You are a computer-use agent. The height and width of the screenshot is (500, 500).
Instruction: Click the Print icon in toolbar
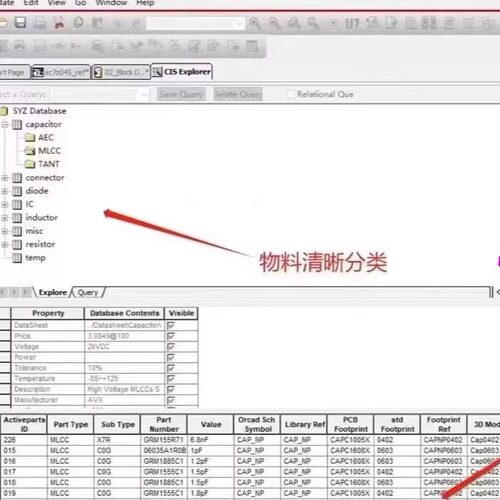point(40,23)
